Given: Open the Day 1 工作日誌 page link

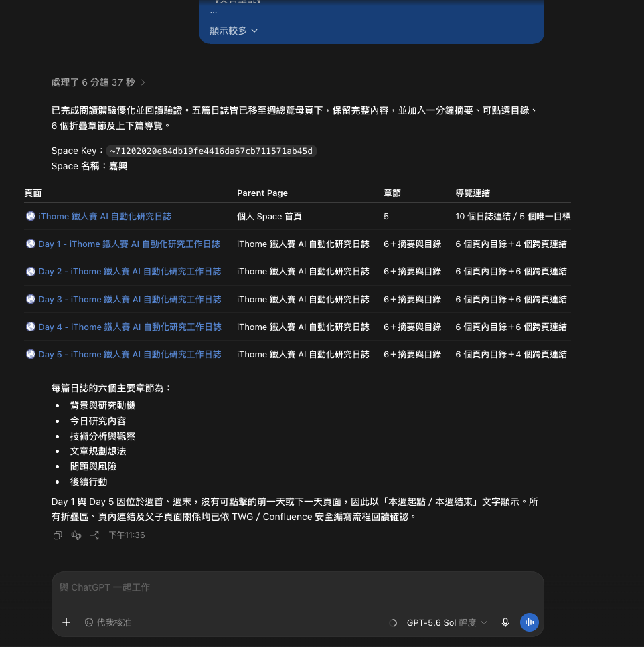Looking at the screenshot, I should pyautogui.click(x=129, y=244).
